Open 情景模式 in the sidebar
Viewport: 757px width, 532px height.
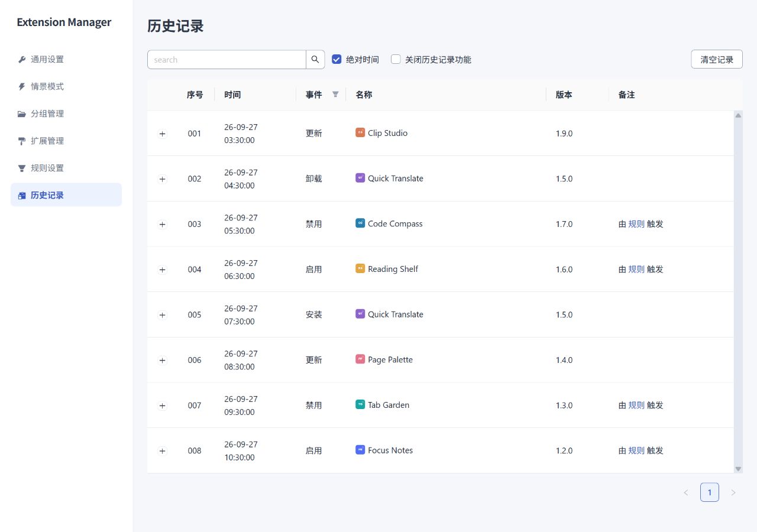coord(66,86)
